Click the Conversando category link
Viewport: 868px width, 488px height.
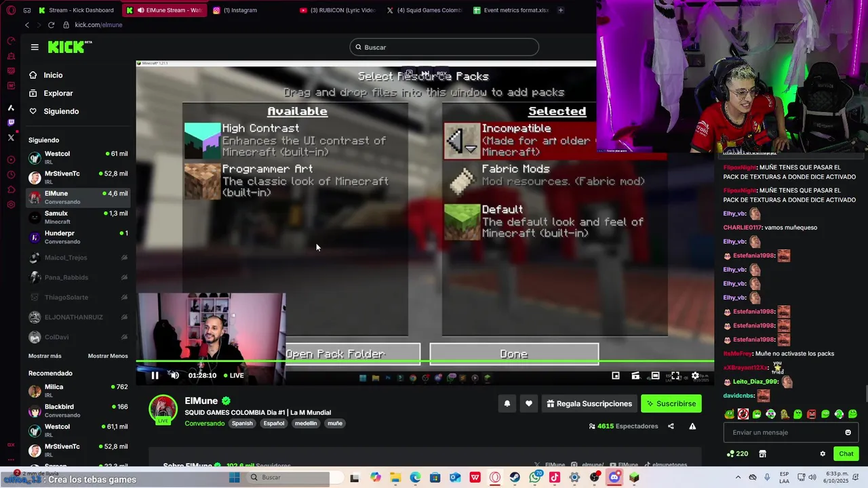pos(205,424)
